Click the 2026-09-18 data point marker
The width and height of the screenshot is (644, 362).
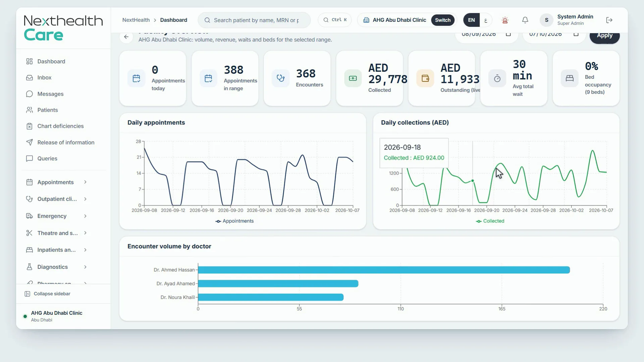point(473,181)
